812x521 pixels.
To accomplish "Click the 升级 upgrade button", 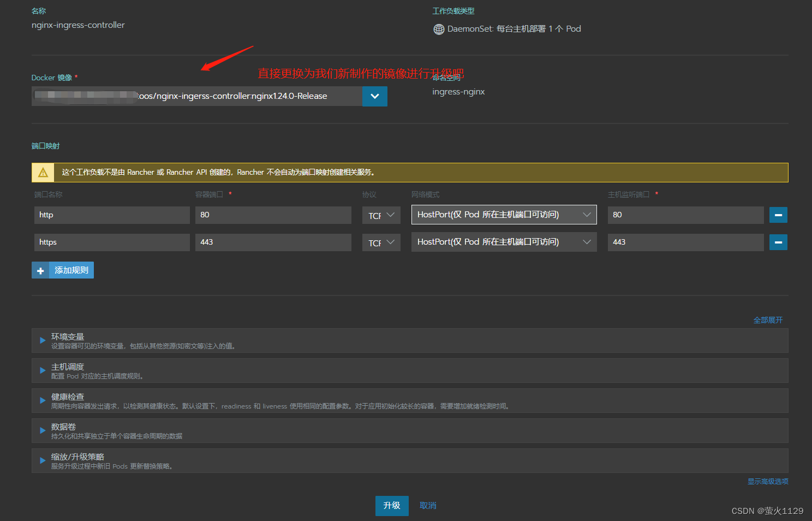I will [392, 506].
